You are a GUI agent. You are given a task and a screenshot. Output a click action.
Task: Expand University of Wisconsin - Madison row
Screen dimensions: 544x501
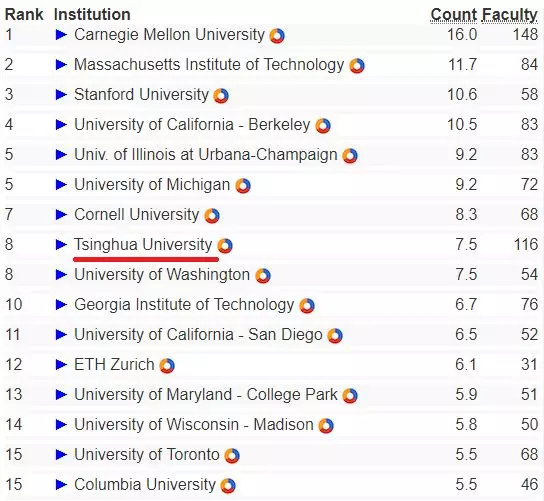61,424
